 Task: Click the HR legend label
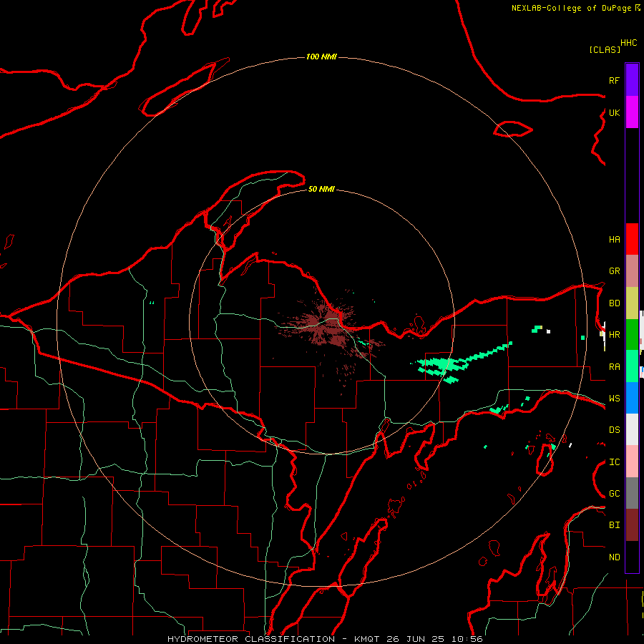click(614, 335)
